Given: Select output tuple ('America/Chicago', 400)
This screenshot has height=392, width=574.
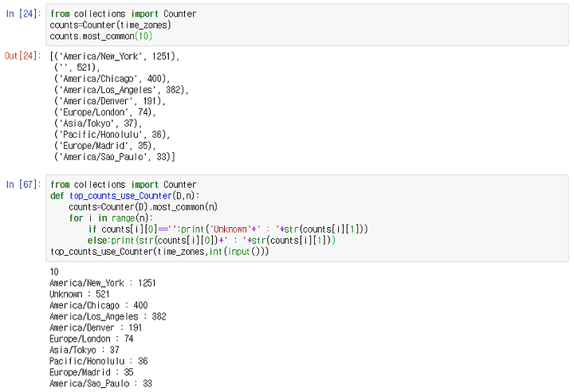Looking at the screenshot, I should 112,79.
